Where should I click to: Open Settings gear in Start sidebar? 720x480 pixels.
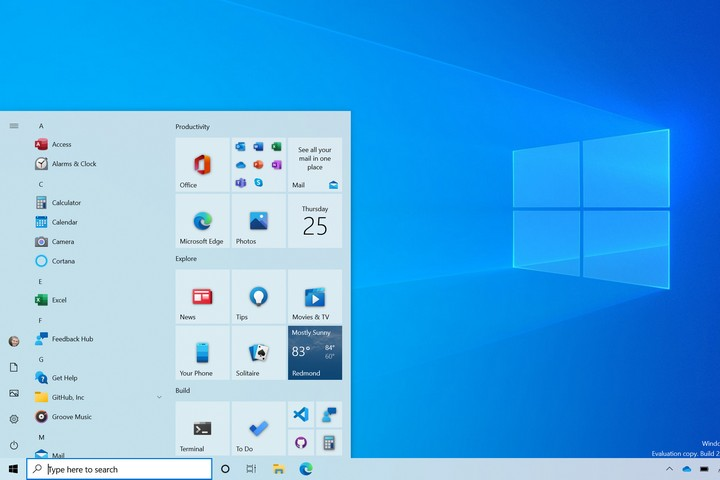pyautogui.click(x=13, y=419)
